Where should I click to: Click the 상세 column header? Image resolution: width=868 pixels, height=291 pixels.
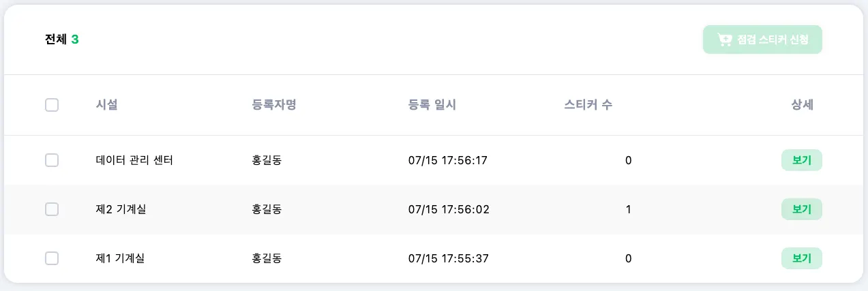coord(802,105)
